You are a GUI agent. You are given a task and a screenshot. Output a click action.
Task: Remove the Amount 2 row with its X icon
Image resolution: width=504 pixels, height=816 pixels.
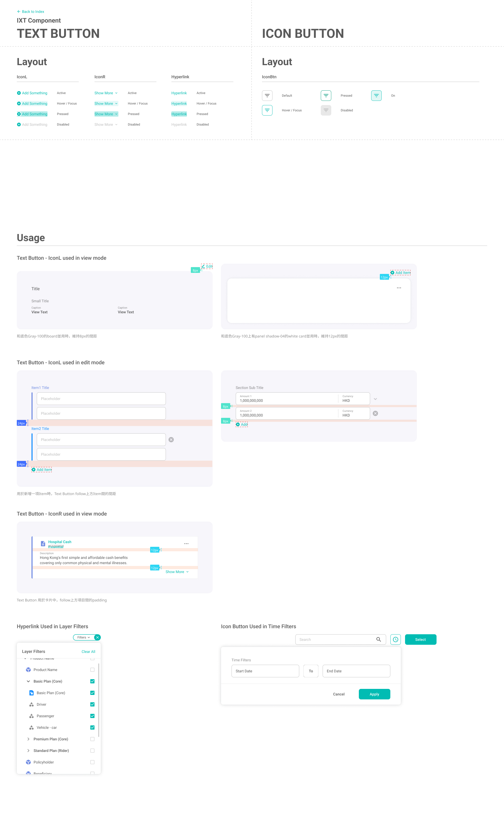point(375,413)
